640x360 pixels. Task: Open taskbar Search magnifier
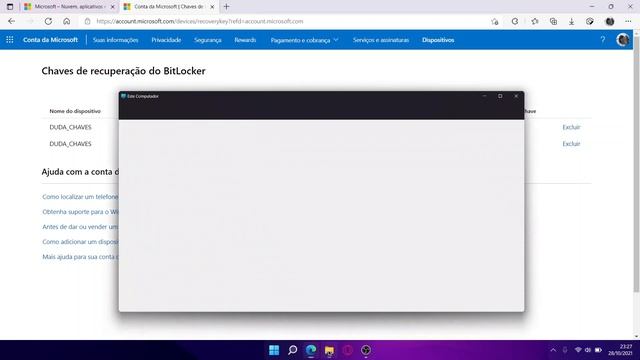click(292, 350)
